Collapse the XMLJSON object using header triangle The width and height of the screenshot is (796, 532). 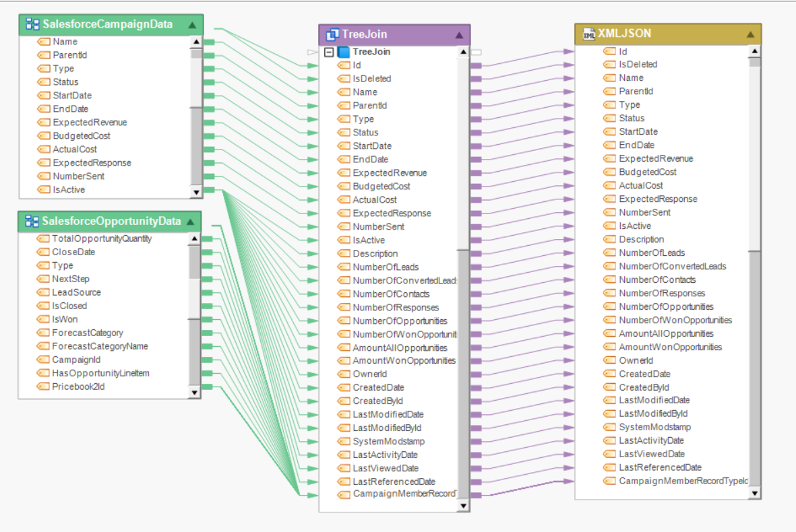[750, 34]
